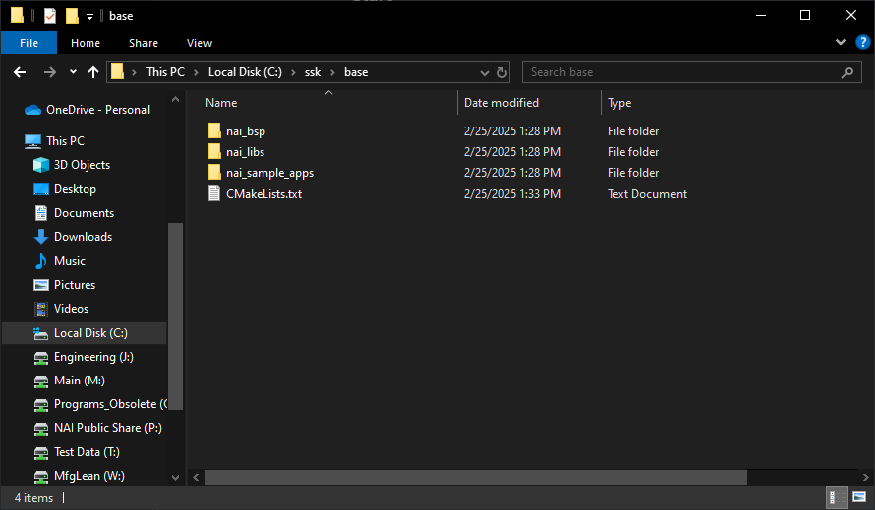Select Local Disk (C:) in navigation pane
The image size is (875, 510).
pos(84,333)
